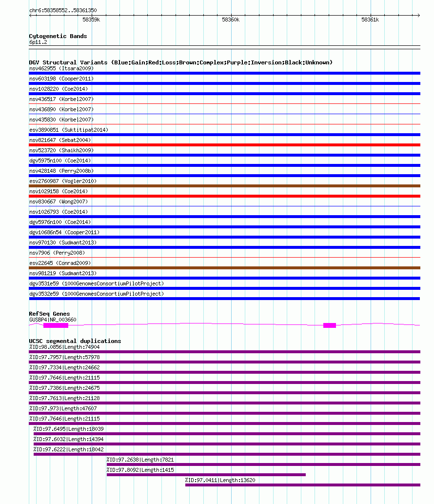
Task: Select duplication %ID:97.0411 Length:13620
Action: pyautogui.click(x=220, y=481)
